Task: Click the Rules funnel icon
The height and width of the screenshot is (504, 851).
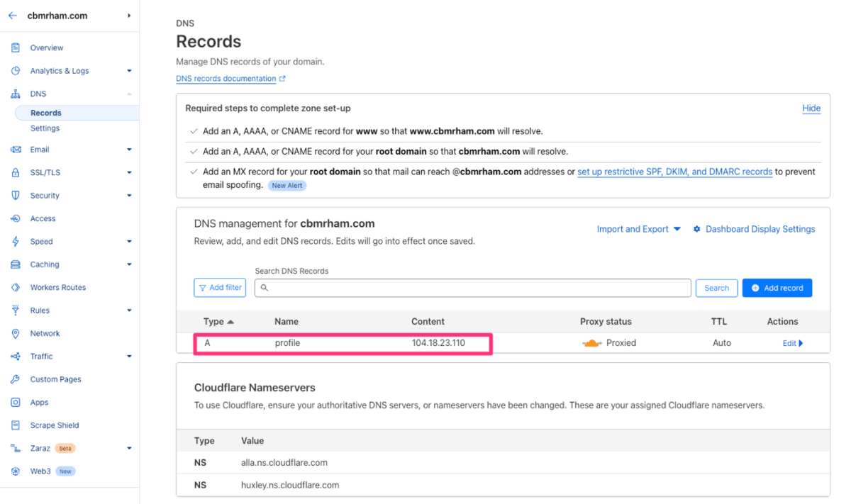Action: click(16, 310)
